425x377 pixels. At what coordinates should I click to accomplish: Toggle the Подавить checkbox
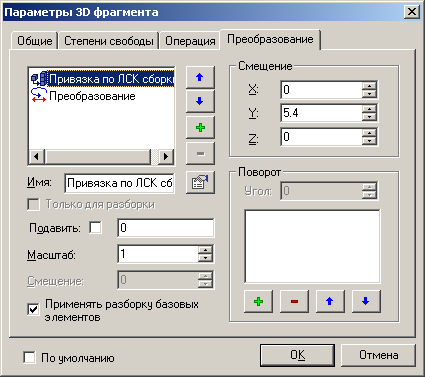click(96, 228)
